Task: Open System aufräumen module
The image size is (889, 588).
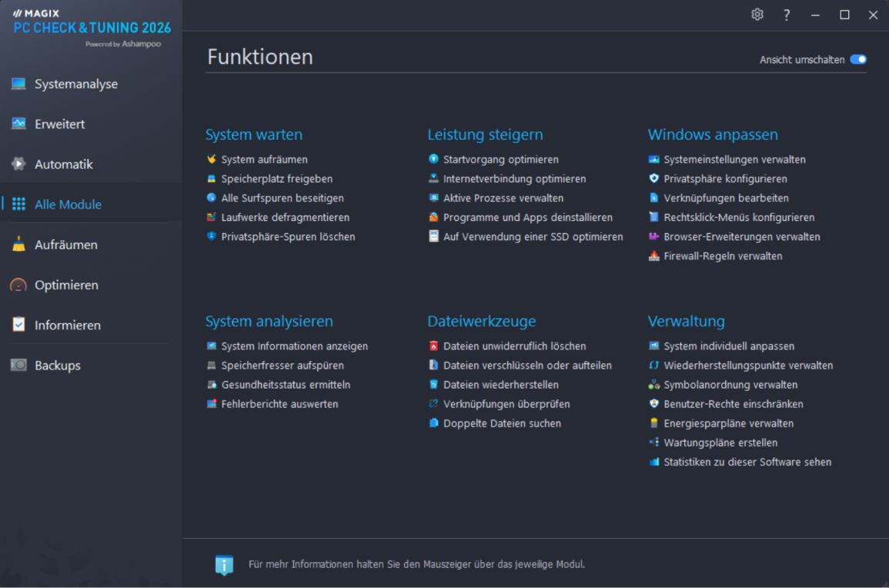Action: click(x=264, y=159)
